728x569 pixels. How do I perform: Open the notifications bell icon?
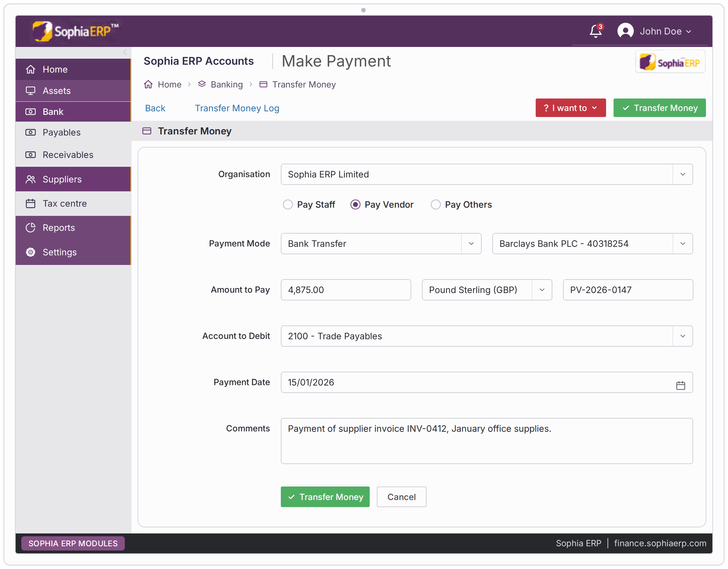(596, 31)
